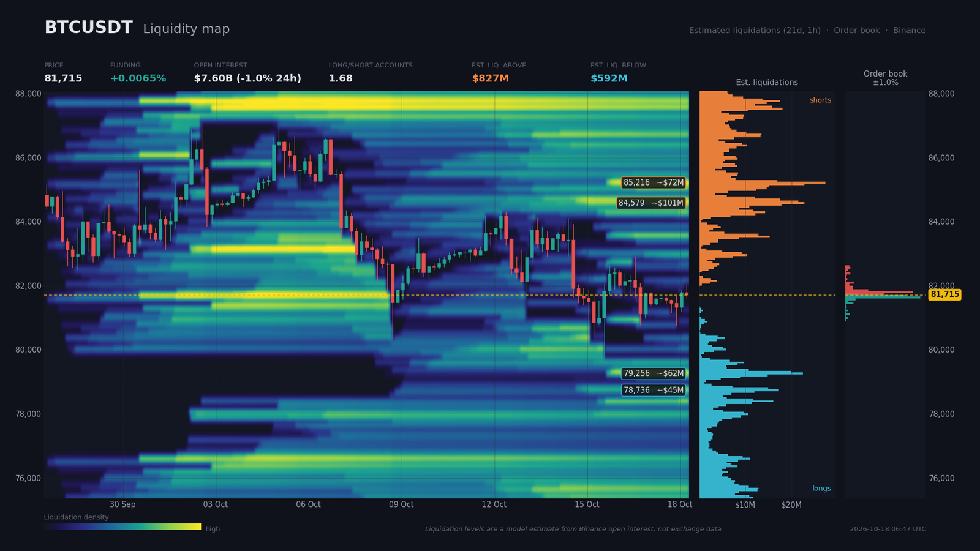Screen dimensions: 980x551
Task: Click the right axis 86,000 price label
Action: 941,158
